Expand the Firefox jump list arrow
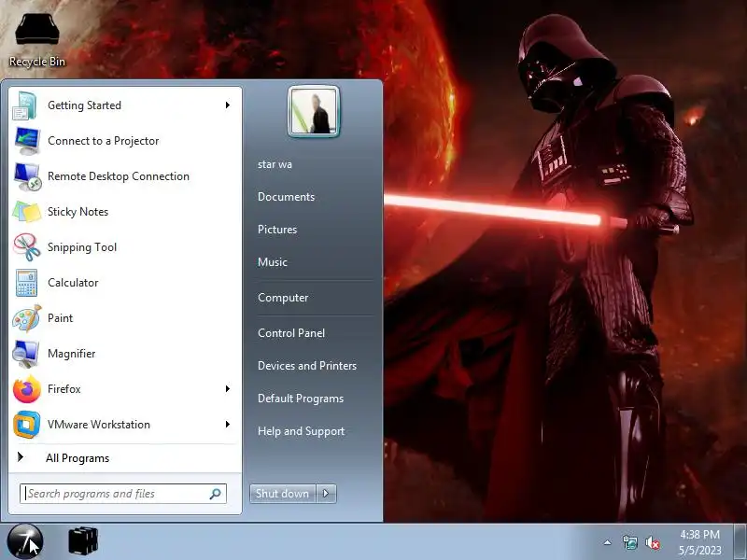The image size is (747, 560). (x=228, y=389)
